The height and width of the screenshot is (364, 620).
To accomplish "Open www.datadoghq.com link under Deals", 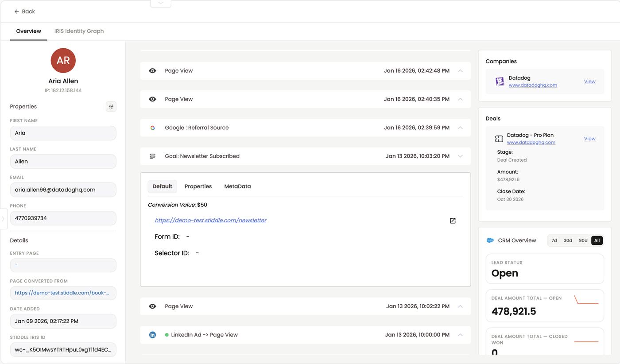I will point(531,143).
